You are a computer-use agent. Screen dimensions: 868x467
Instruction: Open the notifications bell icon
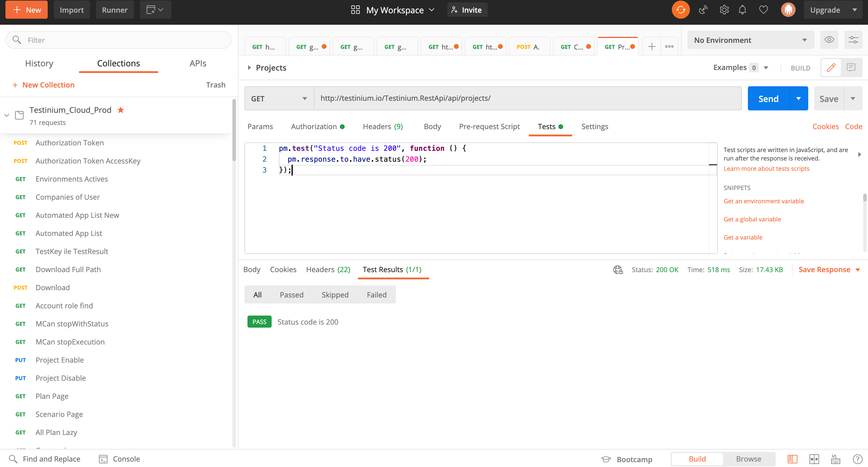tap(742, 10)
